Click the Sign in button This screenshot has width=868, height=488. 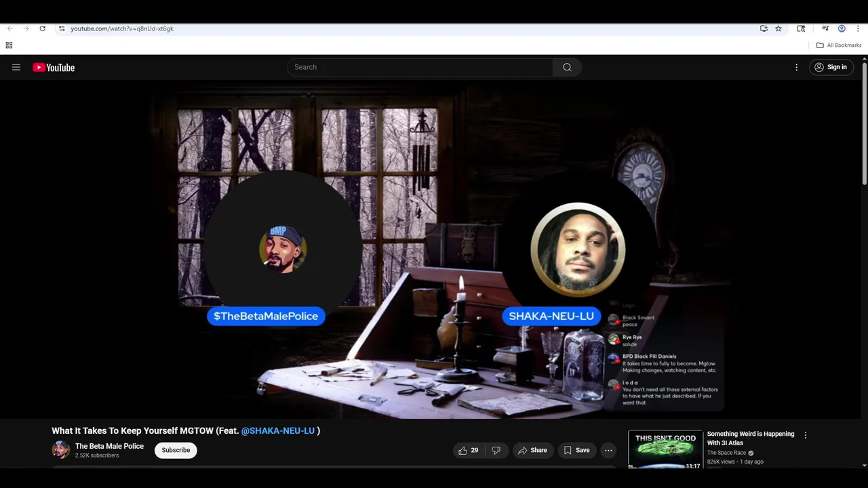(831, 67)
